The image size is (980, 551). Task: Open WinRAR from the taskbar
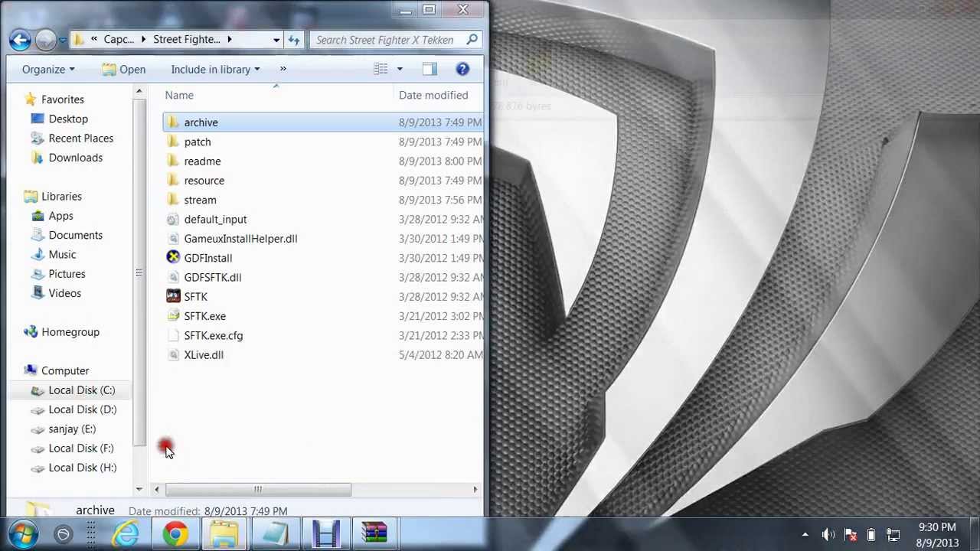pyautogui.click(x=374, y=533)
